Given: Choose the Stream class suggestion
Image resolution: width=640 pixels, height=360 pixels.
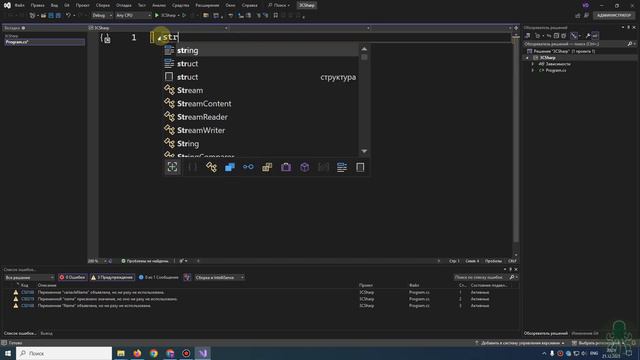Looking at the screenshot, I should tap(261, 90).
